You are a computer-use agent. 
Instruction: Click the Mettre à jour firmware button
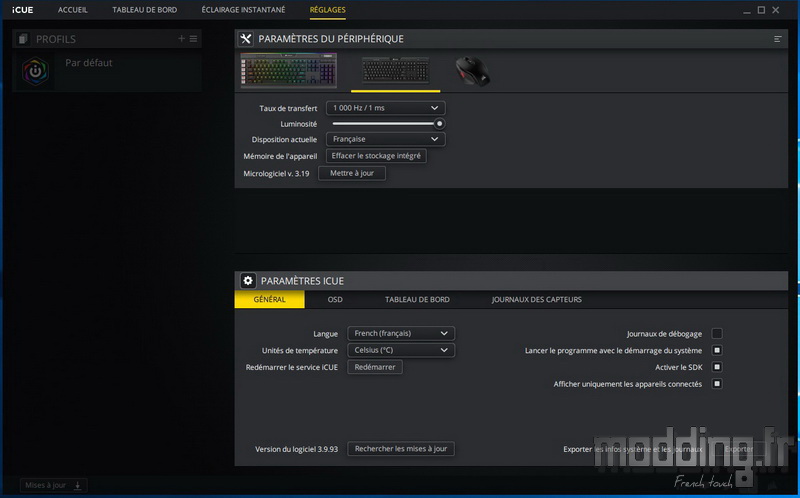click(352, 173)
